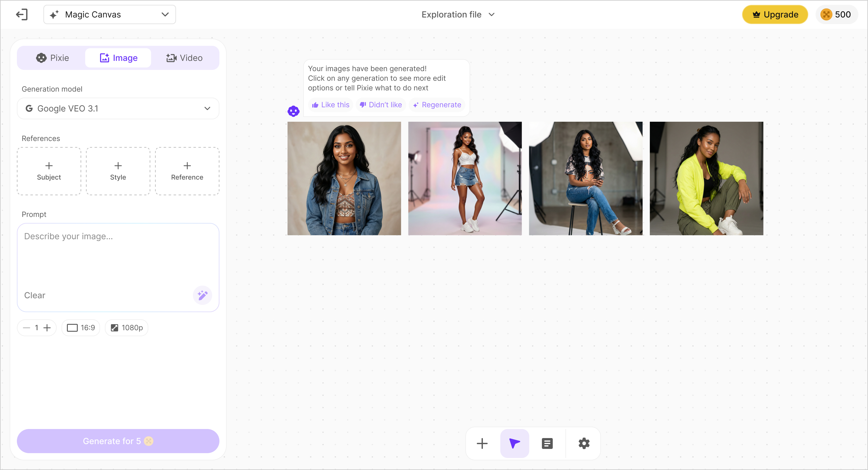
Task: Click Like this feedback
Action: (331, 105)
